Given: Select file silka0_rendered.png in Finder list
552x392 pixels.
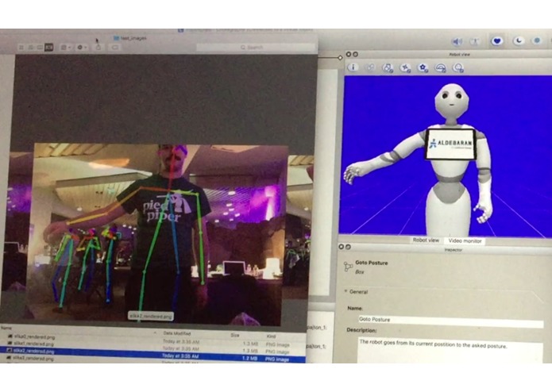Looking at the screenshot, I should coord(34,336).
